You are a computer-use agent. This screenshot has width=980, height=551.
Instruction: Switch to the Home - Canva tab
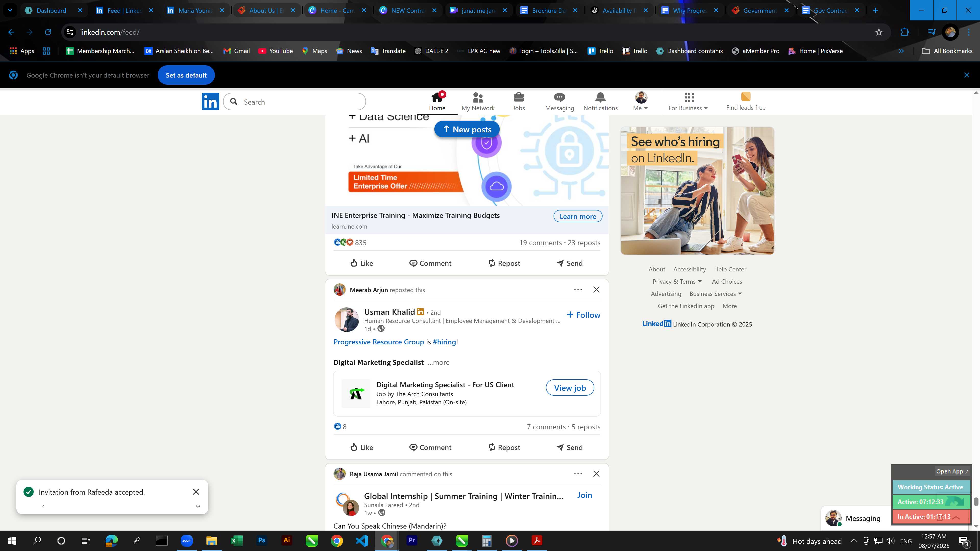[x=337, y=10]
